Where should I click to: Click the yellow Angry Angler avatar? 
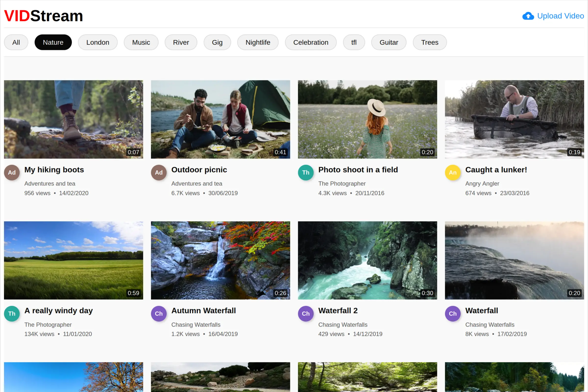pyautogui.click(x=453, y=172)
